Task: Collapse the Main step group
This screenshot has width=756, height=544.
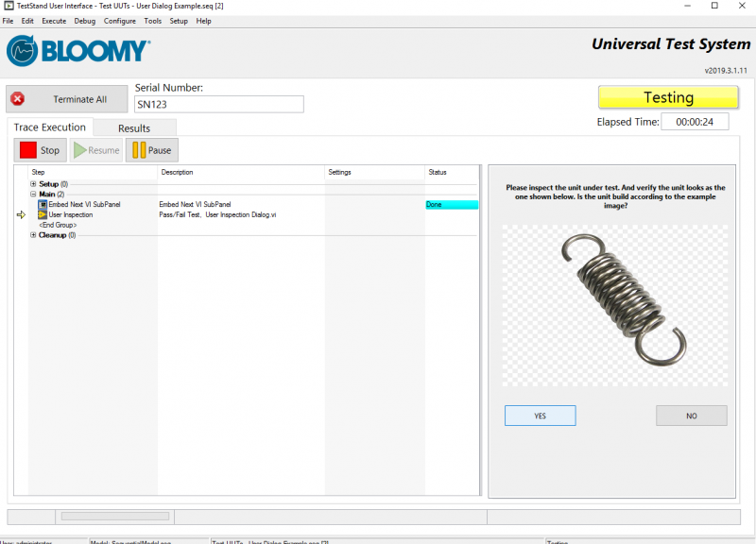Action: point(33,195)
